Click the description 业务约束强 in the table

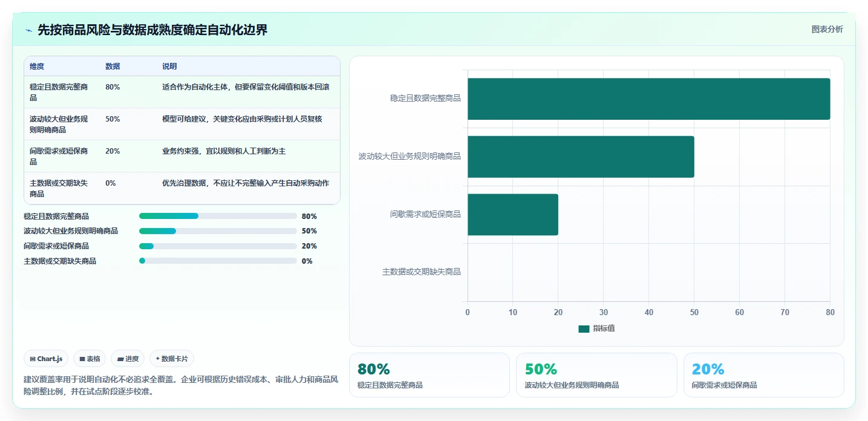[224, 151]
